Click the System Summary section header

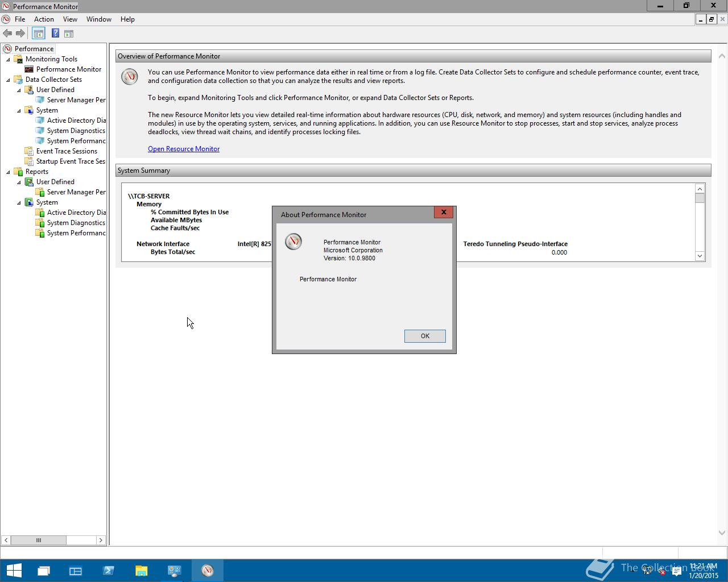click(413, 171)
